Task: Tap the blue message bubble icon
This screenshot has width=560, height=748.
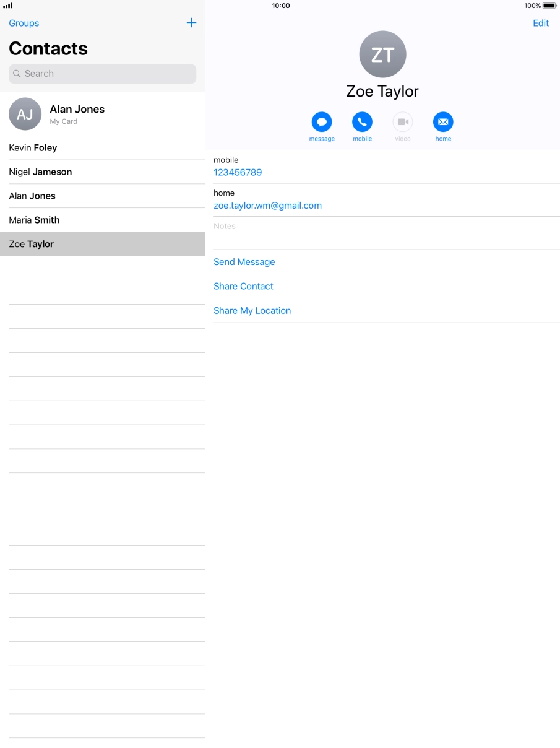Action: coord(322,122)
